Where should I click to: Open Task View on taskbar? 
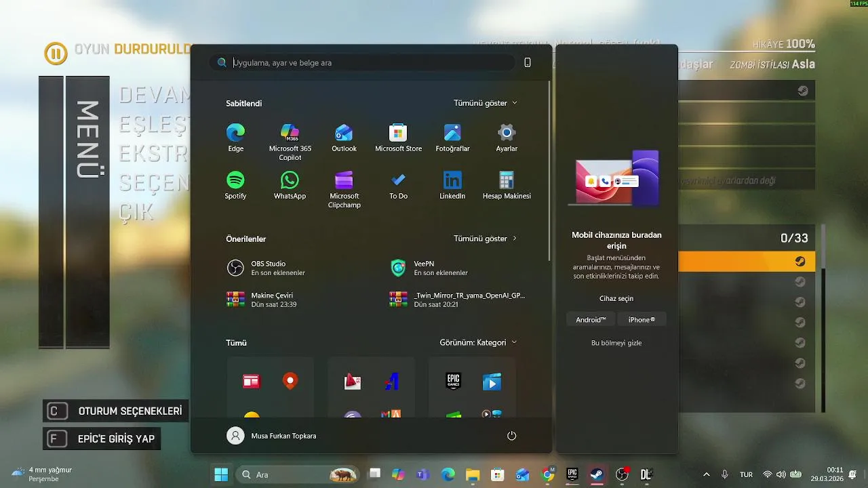tap(375, 474)
